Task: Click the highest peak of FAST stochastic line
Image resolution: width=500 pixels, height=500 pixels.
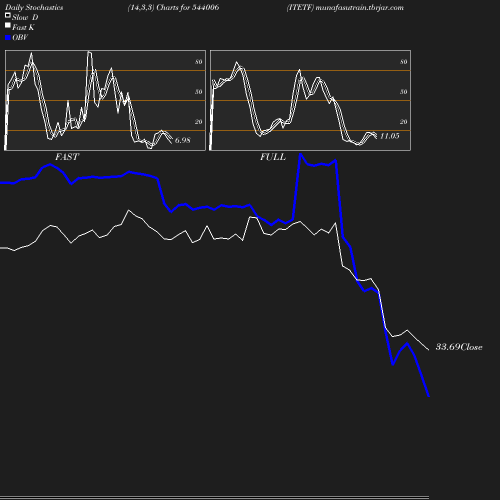Action: pos(89,52)
